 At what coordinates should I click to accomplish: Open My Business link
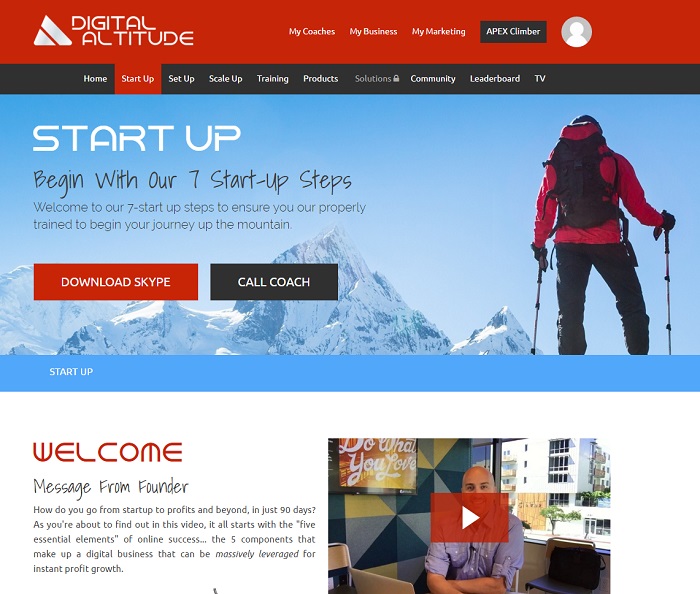click(x=373, y=32)
